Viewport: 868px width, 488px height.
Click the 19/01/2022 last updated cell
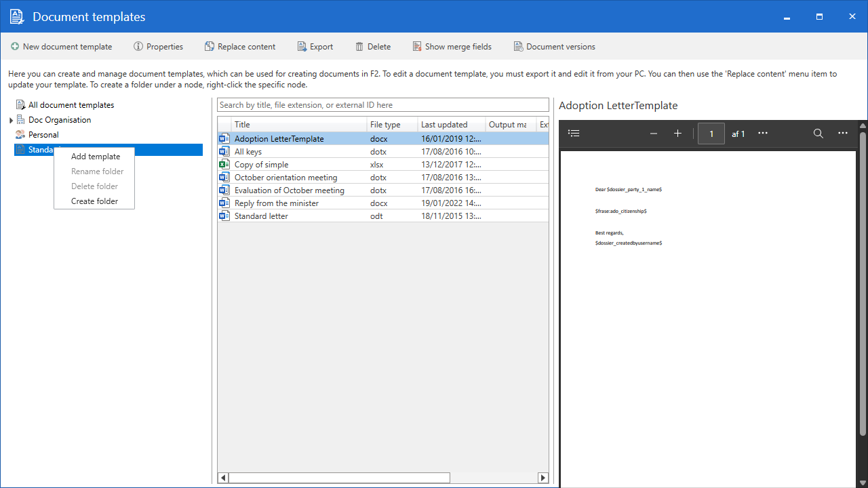(x=451, y=203)
